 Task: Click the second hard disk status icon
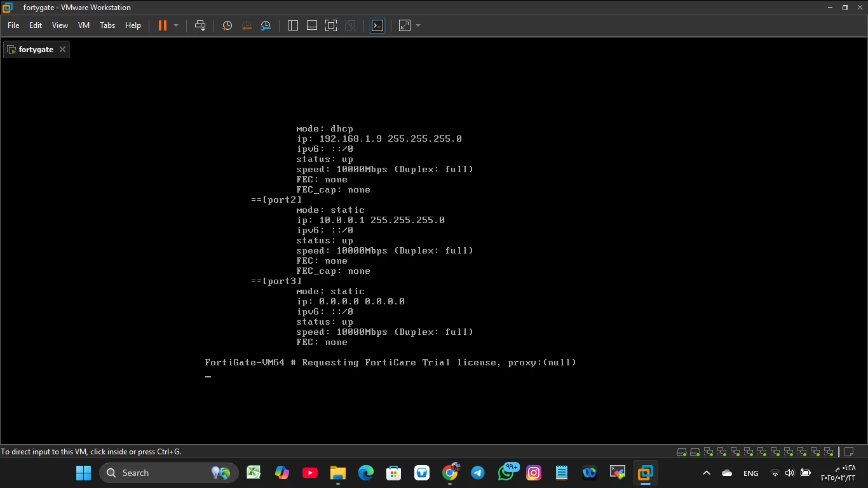coord(695,452)
